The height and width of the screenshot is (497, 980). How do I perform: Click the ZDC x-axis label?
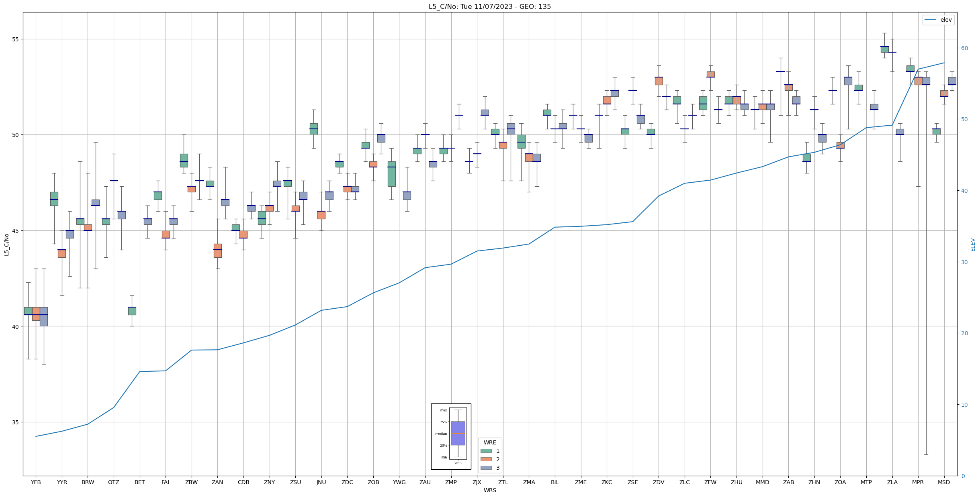[347, 482]
